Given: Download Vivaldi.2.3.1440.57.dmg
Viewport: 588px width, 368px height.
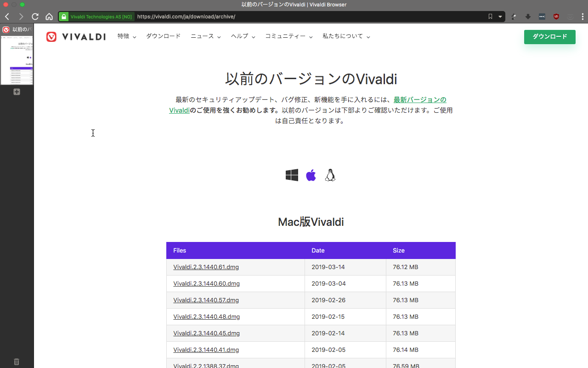Looking at the screenshot, I should (206, 300).
